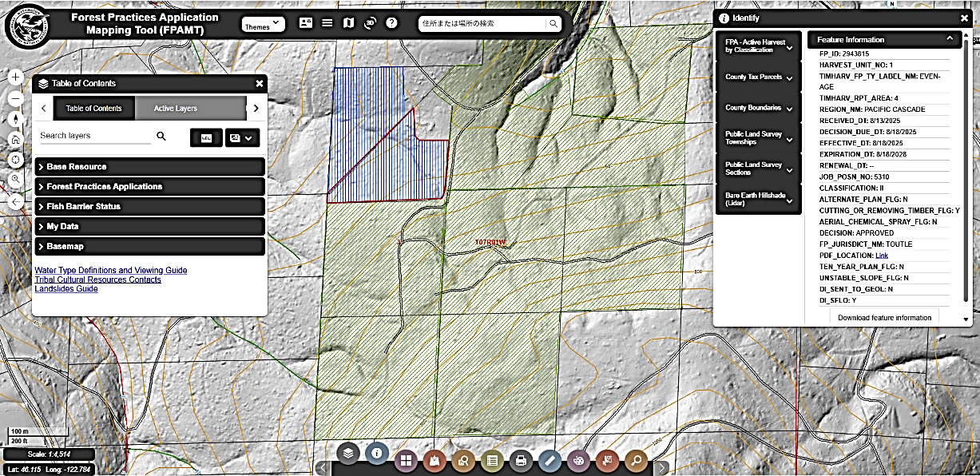
Task: Show next tabs with right arrow
Action: point(256,109)
